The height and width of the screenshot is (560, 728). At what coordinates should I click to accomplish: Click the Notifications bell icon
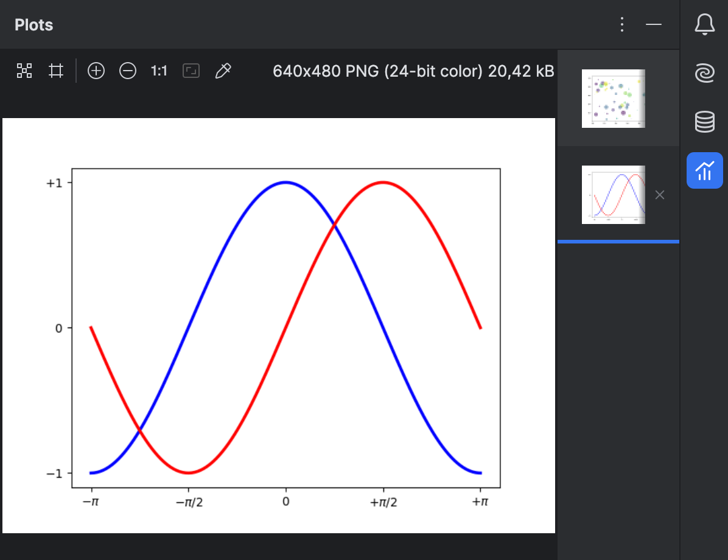coord(704,24)
